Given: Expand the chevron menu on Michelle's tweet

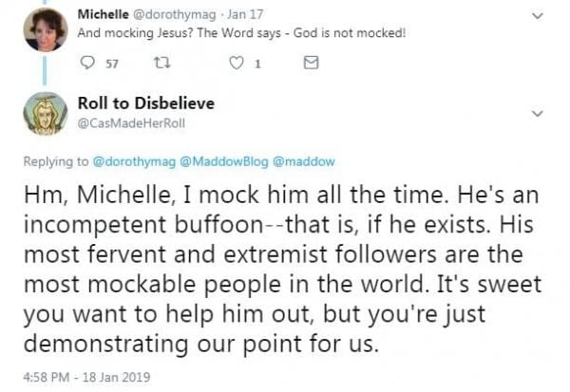Looking at the screenshot, I should 538,16.
